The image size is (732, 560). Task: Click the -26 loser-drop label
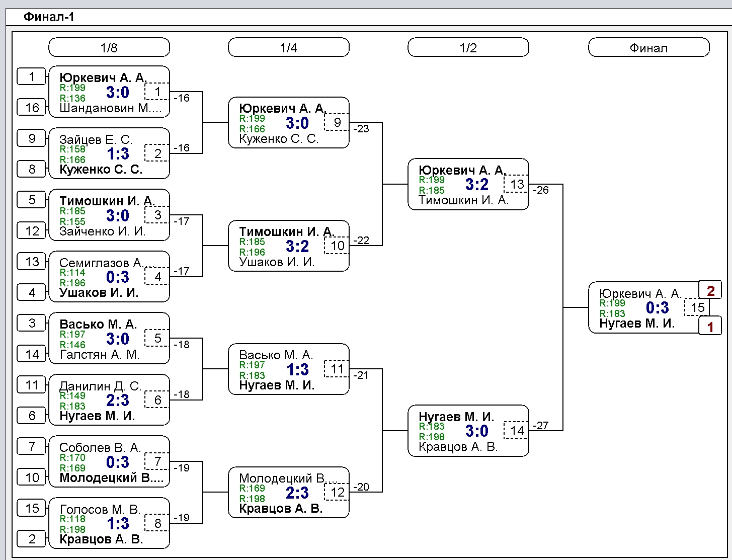[541, 190]
